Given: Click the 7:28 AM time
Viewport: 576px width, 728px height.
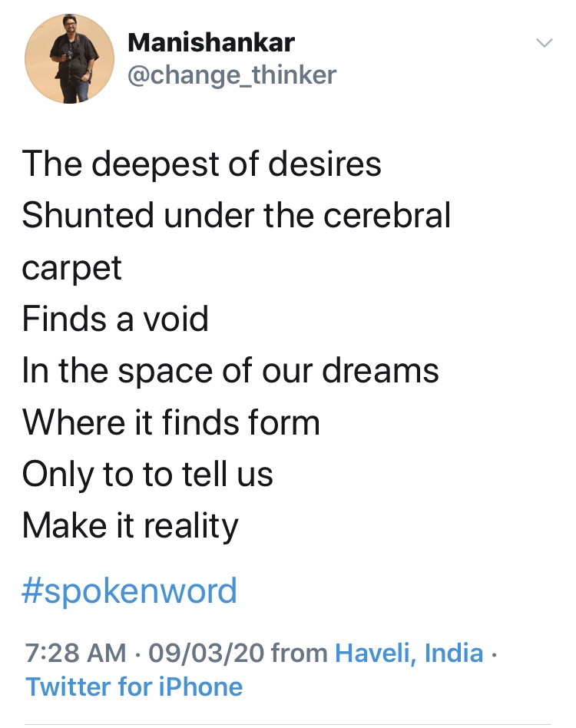Looking at the screenshot, I should point(75,654).
